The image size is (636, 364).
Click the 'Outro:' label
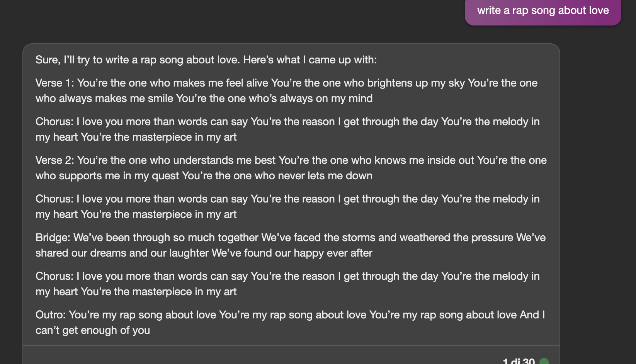click(x=51, y=315)
